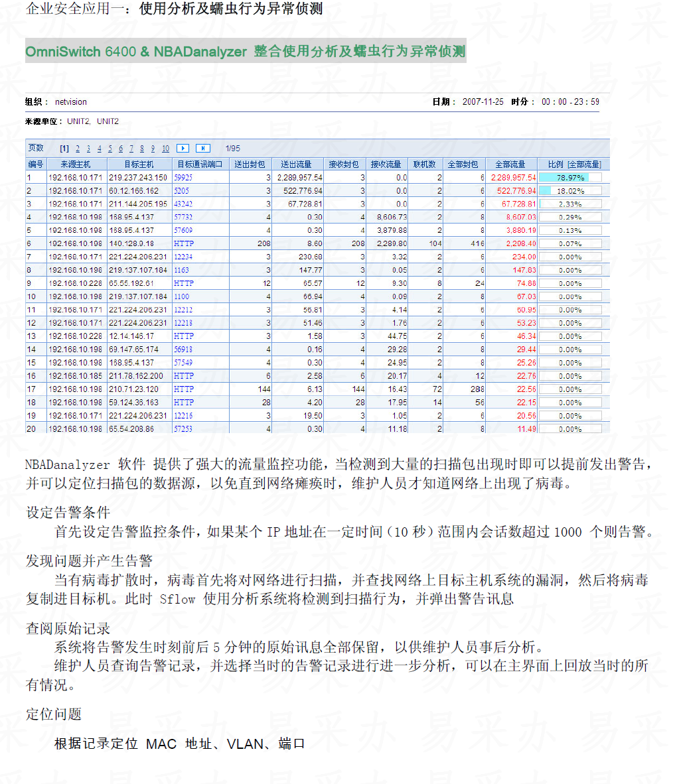Open HTTP link in the 59.124.36.163 row

click(184, 403)
